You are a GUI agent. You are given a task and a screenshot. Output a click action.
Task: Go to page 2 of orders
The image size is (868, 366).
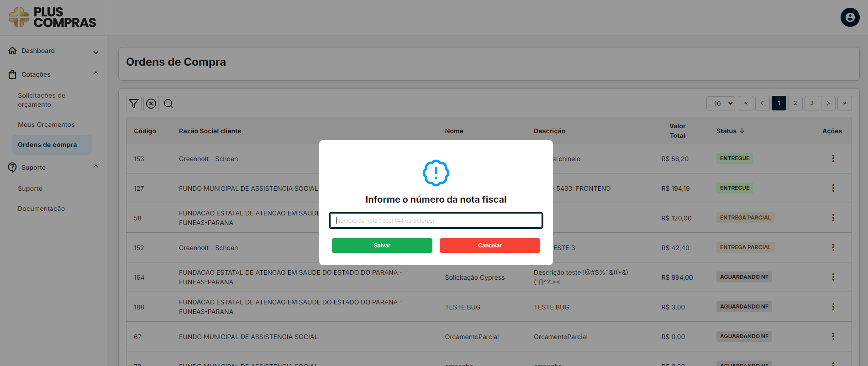[x=795, y=103]
